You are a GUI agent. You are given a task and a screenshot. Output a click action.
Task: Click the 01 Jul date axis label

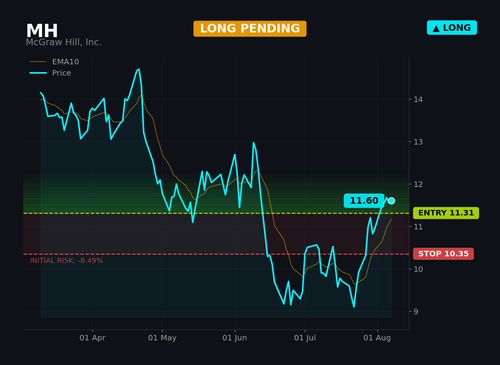[305, 338]
